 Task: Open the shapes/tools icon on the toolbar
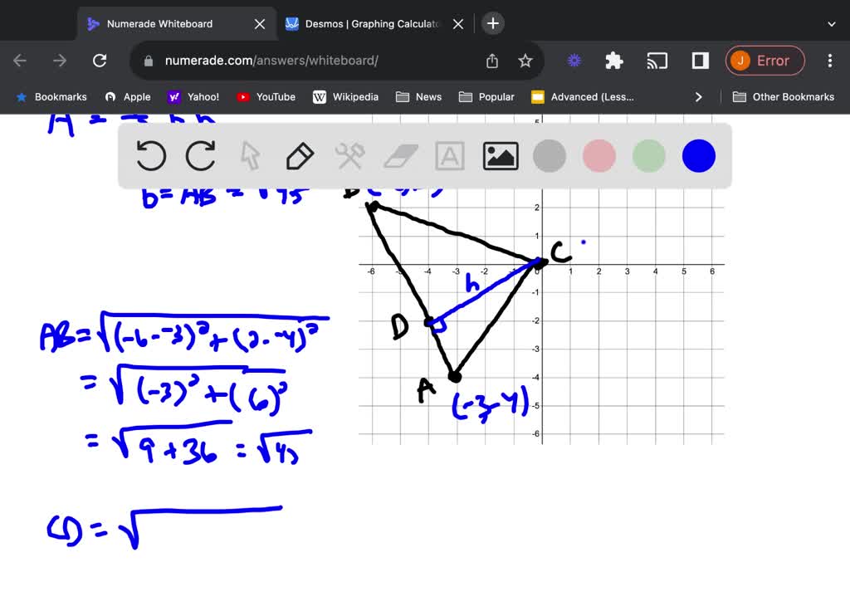click(349, 155)
